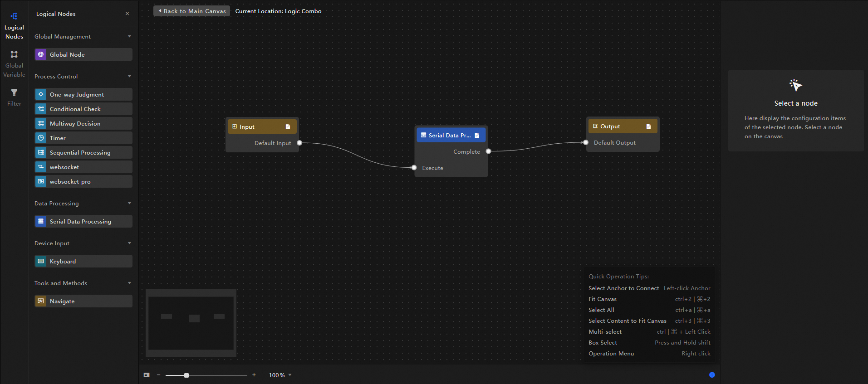
Task: Select the Sequential Processing label
Action: point(80,152)
